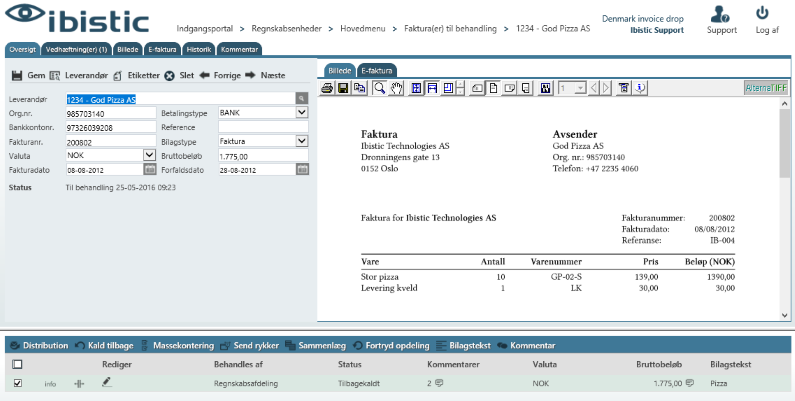Click the copy icon in the viewer toolbar
Screen dimensions: 795x401
click(359, 88)
